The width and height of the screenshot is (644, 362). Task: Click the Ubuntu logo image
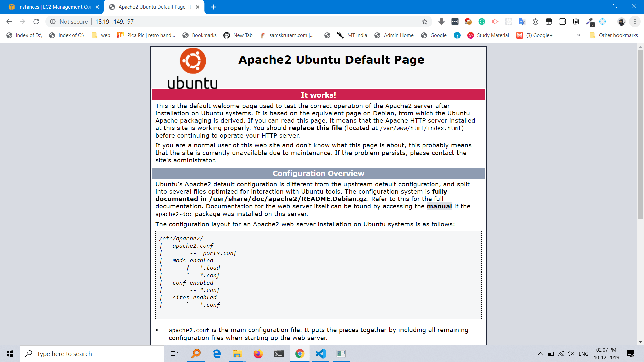coord(193,69)
